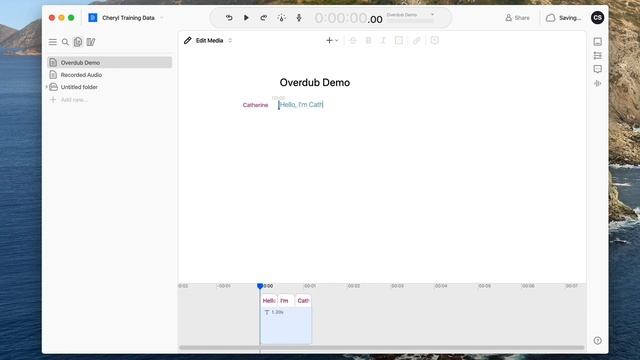This screenshot has height=360, width=640.
Task: Toggle bold formatting
Action: pos(368,40)
